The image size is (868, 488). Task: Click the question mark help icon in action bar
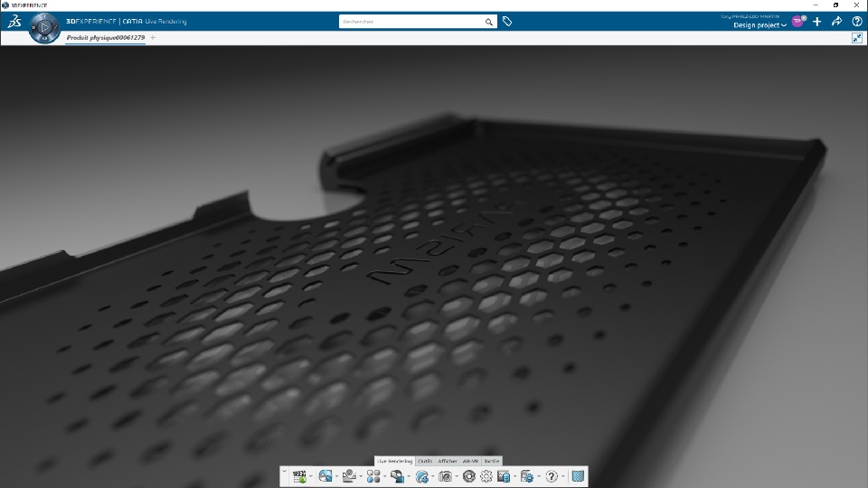[x=552, y=476]
